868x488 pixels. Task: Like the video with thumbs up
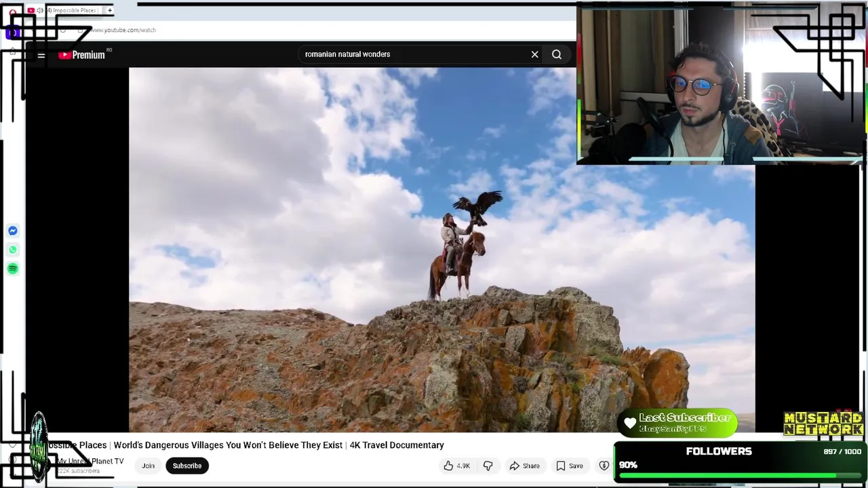pos(456,466)
